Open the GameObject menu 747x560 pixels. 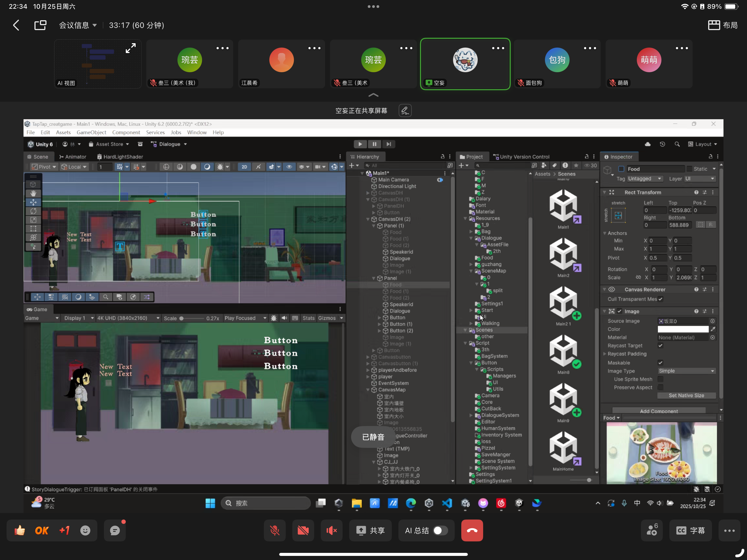(91, 132)
